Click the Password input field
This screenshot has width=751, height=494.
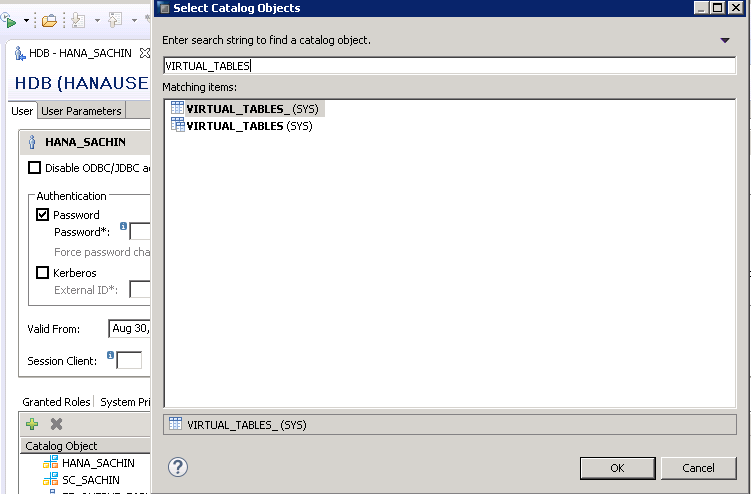pyautogui.click(x=140, y=232)
